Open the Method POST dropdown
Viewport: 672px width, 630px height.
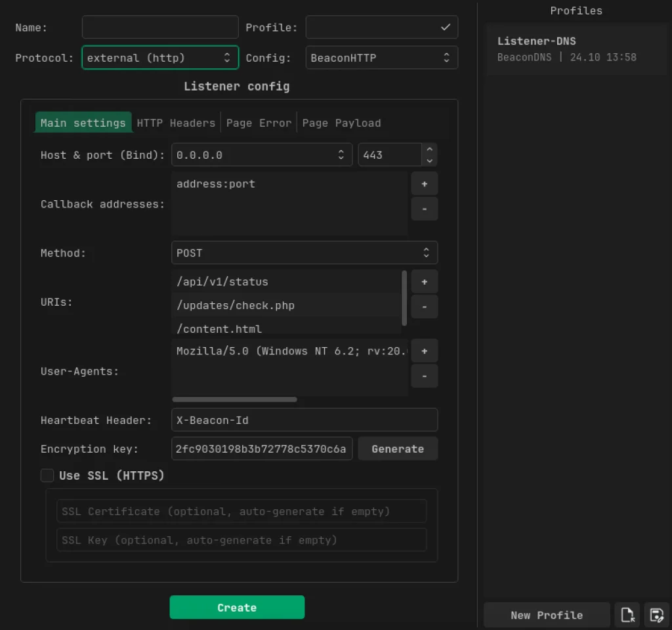[x=304, y=253]
